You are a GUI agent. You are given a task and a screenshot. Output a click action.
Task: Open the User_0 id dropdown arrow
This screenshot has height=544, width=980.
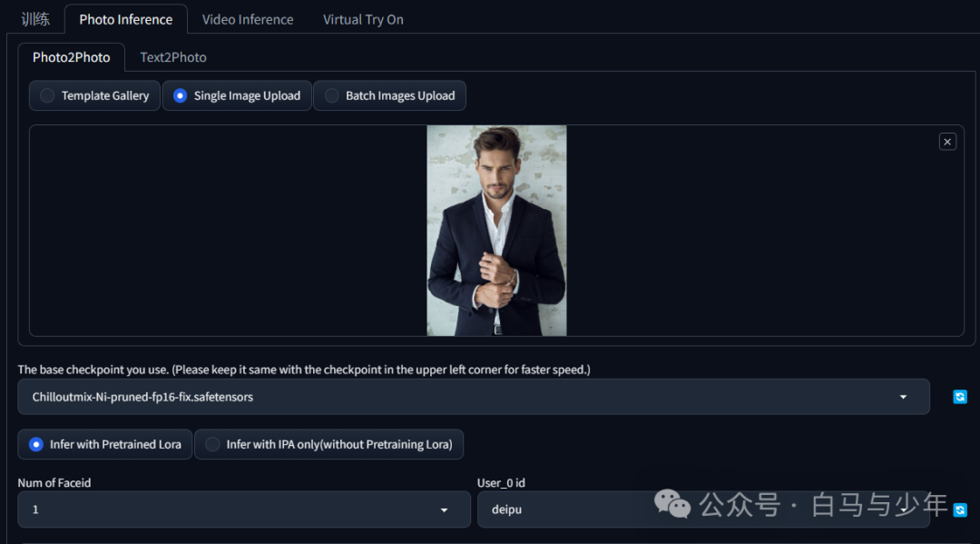pos(904,510)
